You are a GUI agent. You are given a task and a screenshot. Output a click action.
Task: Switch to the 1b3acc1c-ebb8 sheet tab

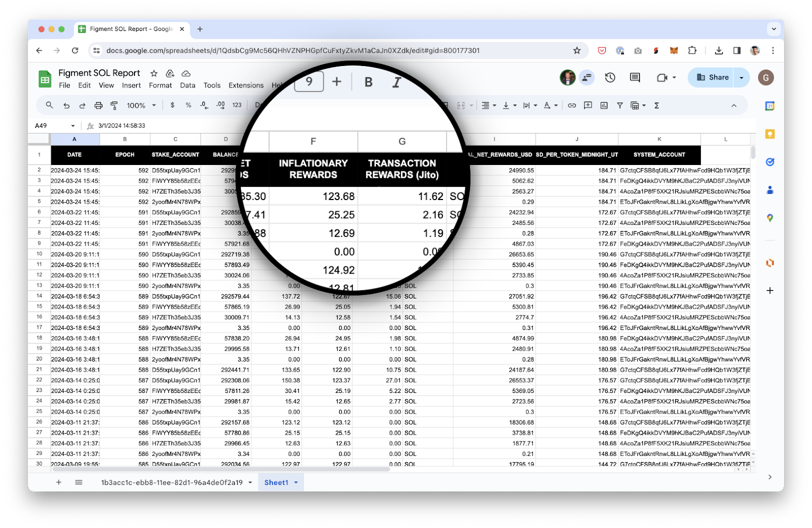172,482
